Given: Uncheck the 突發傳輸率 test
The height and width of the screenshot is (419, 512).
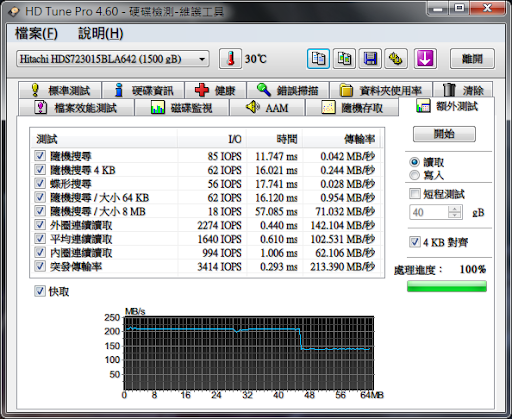Looking at the screenshot, I should click(40, 266).
